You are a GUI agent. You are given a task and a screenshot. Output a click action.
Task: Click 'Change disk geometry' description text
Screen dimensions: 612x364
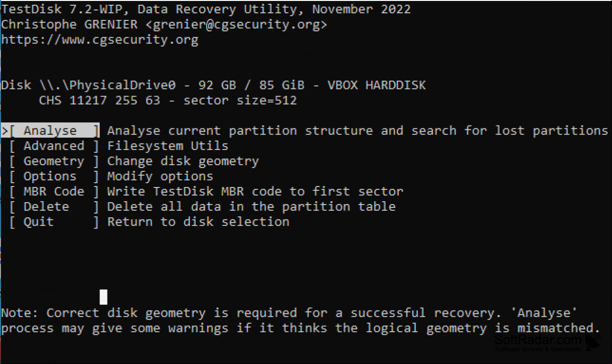pyautogui.click(x=183, y=161)
